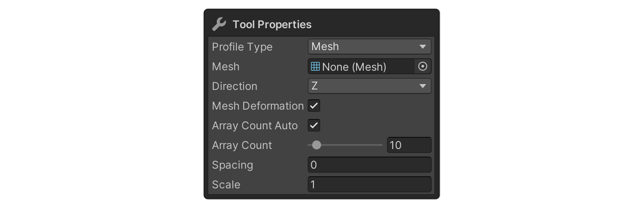The height and width of the screenshot is (208, 644).
Task: Click the Array Count Auto label
Action: 255,126
